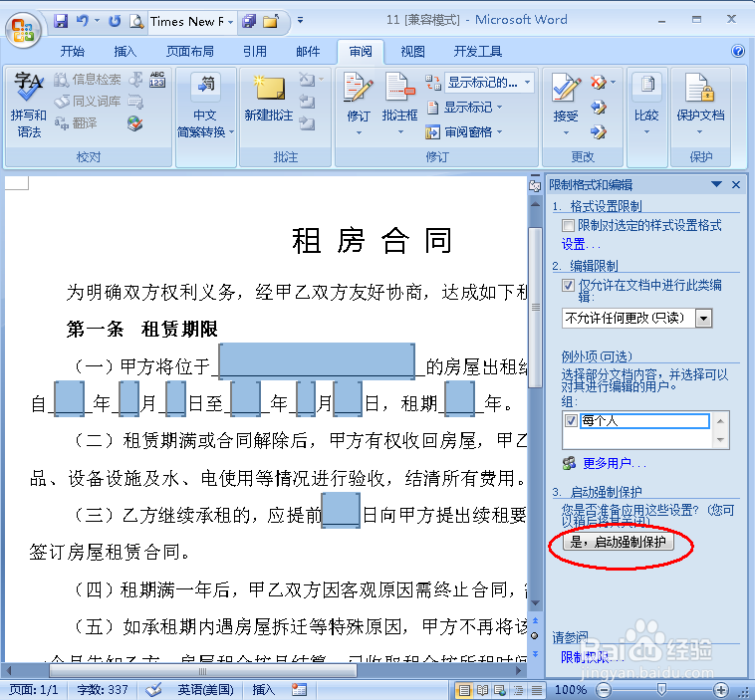
Task: Open the 页面布局 (Page Layout) tab
Action: [189, 51]
